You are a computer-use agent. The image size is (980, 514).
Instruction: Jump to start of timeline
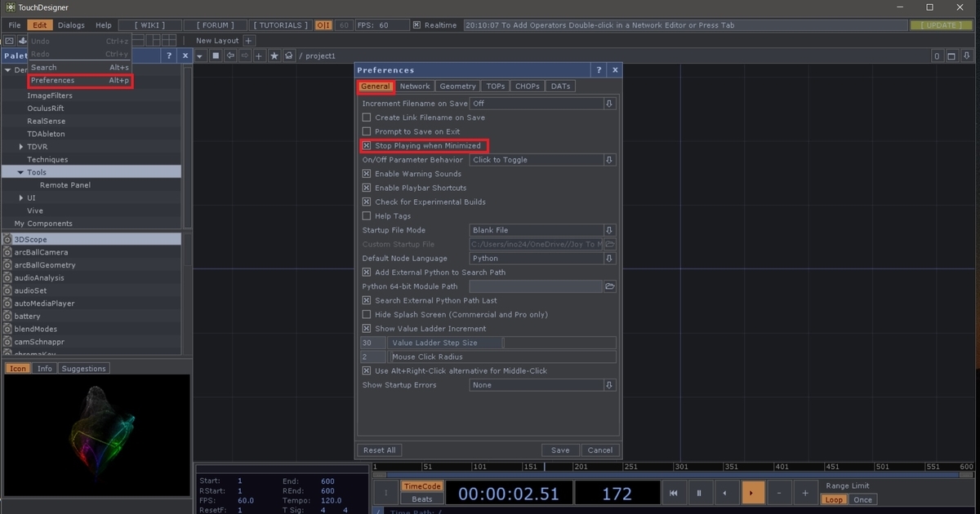(x=673, y=493)
